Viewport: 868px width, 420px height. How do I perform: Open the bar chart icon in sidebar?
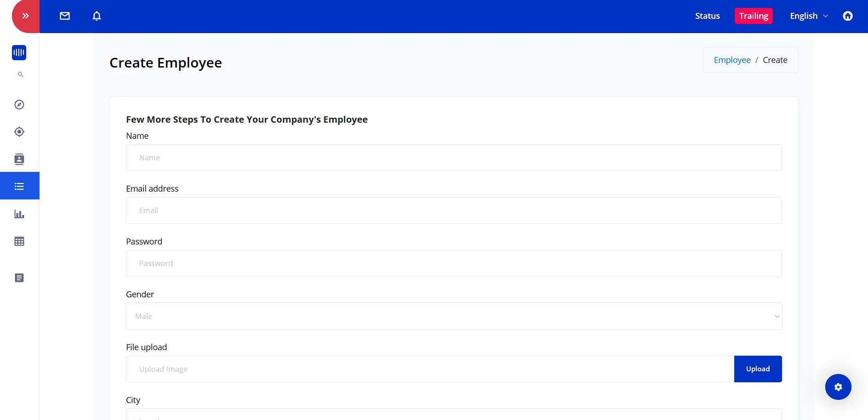click(x=19, y=214)
